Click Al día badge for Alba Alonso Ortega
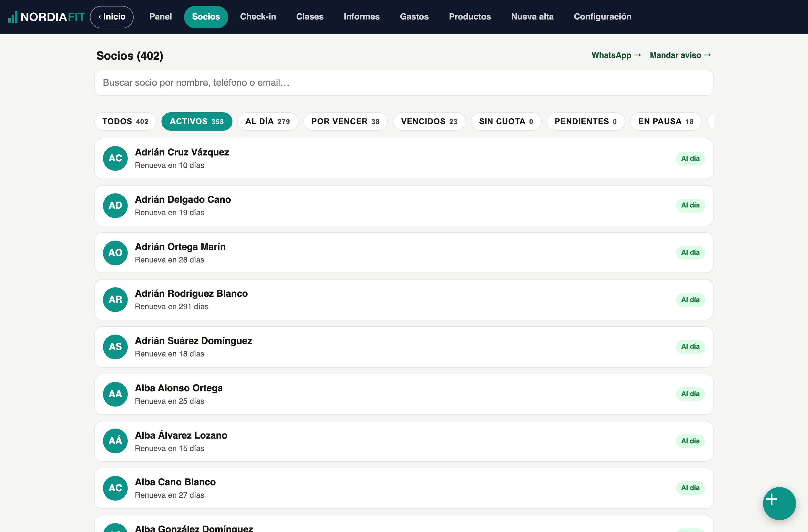The image size is (808, 532). [x=690, y=394]
